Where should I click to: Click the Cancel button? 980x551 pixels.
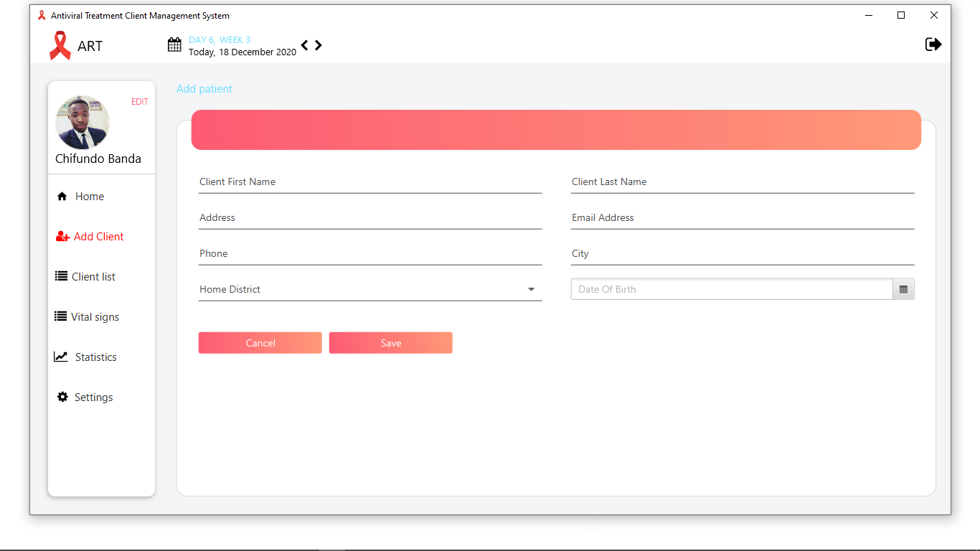click(x=260, y=342)
